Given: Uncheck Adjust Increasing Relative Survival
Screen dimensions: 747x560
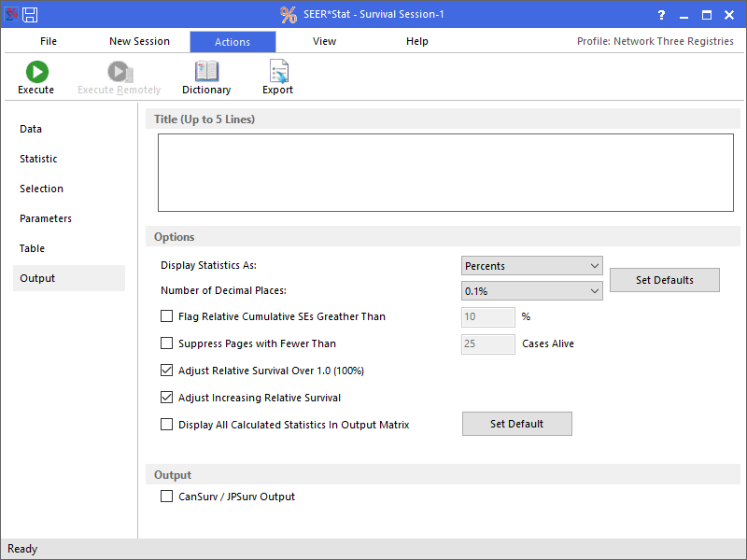Looking at the screenshot, I should (x=167, y=398).
